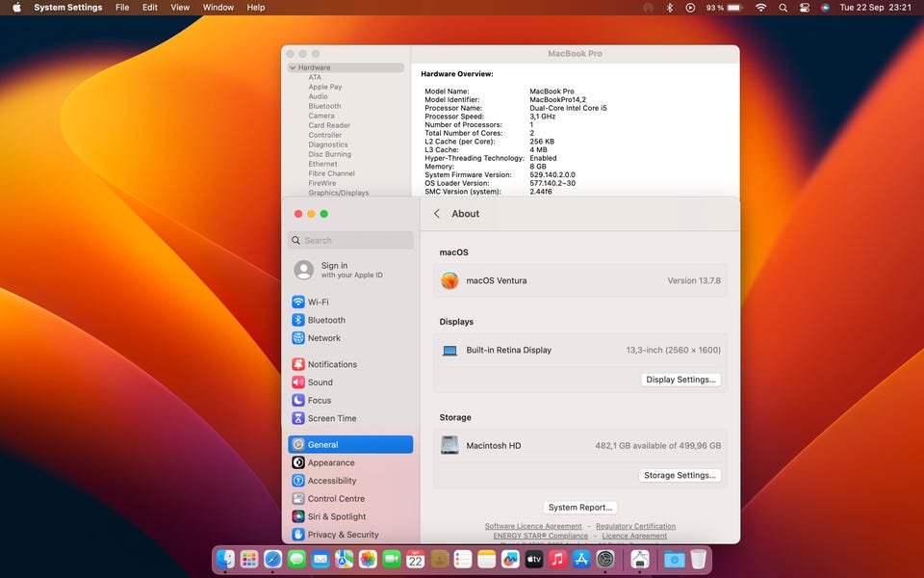924x578 pixels.
Task: Open the View menu
Action: point(180,8)
